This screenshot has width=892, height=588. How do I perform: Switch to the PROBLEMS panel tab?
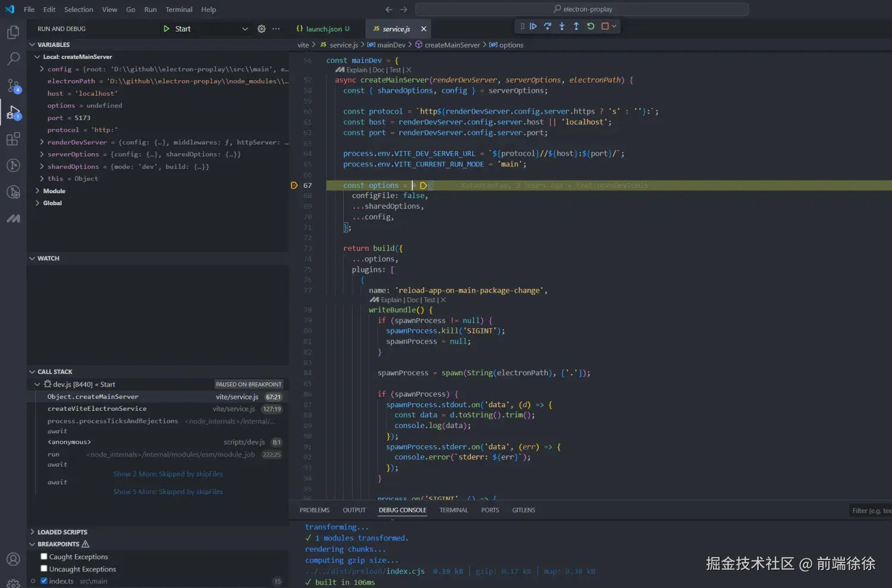click(x=315, y=510)
